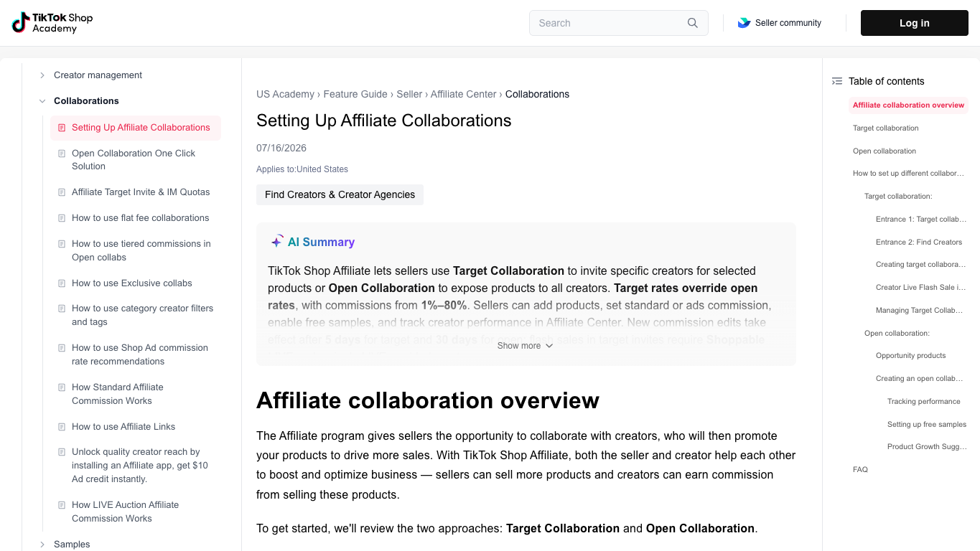Click document icon beside Exclusive collabs item
980x551 pixels.
point(62,283)
